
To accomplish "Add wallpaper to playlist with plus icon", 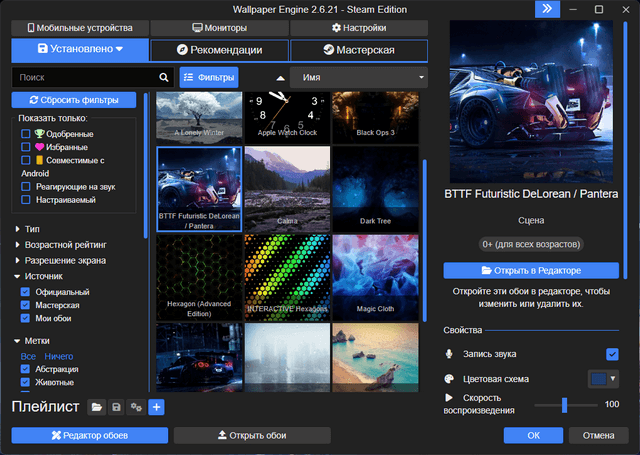I will tap(156, 407).
